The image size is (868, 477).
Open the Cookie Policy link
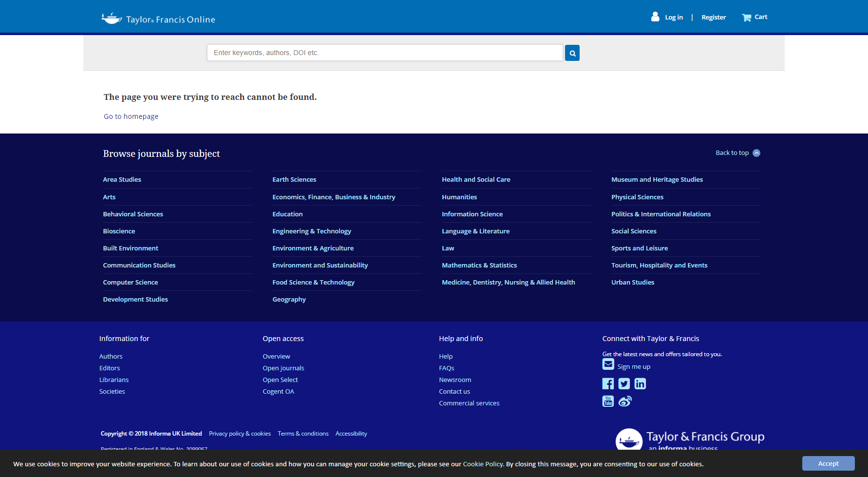point(483,464)
